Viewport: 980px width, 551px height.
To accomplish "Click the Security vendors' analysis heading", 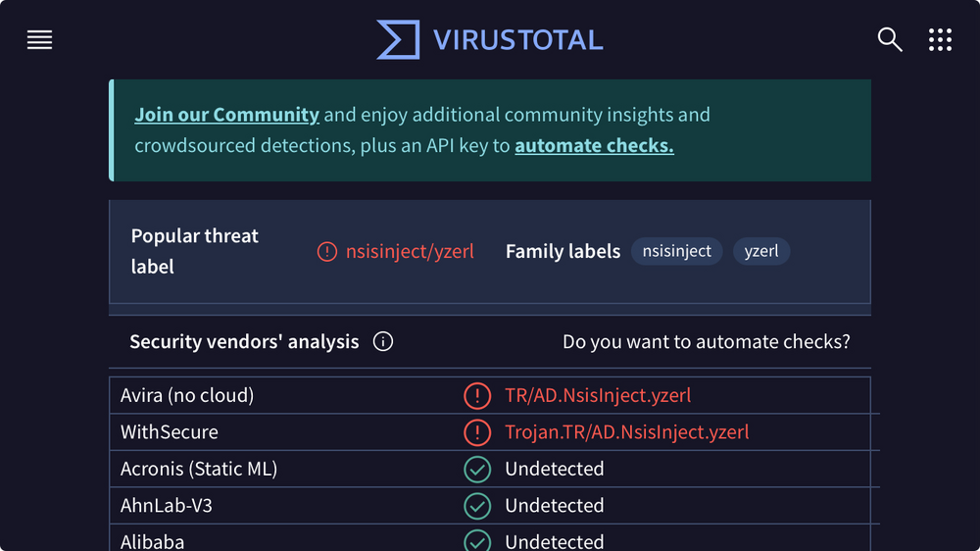I will [244, 341].
